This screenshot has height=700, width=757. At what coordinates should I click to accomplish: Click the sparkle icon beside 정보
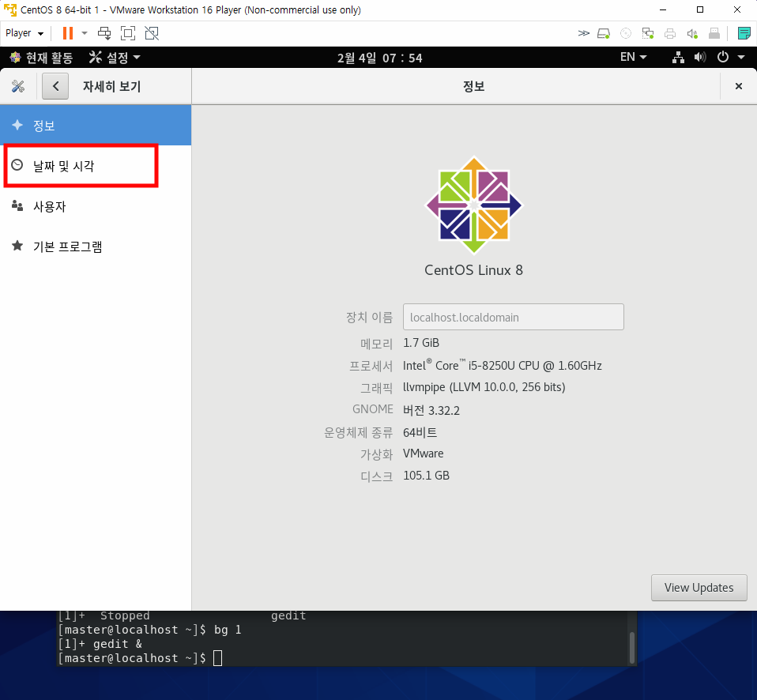(17, 125)
